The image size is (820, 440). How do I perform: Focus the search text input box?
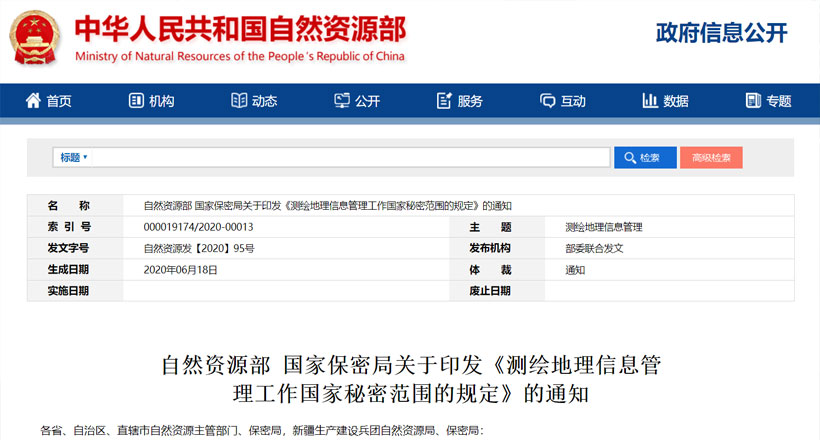click(350, 157)
